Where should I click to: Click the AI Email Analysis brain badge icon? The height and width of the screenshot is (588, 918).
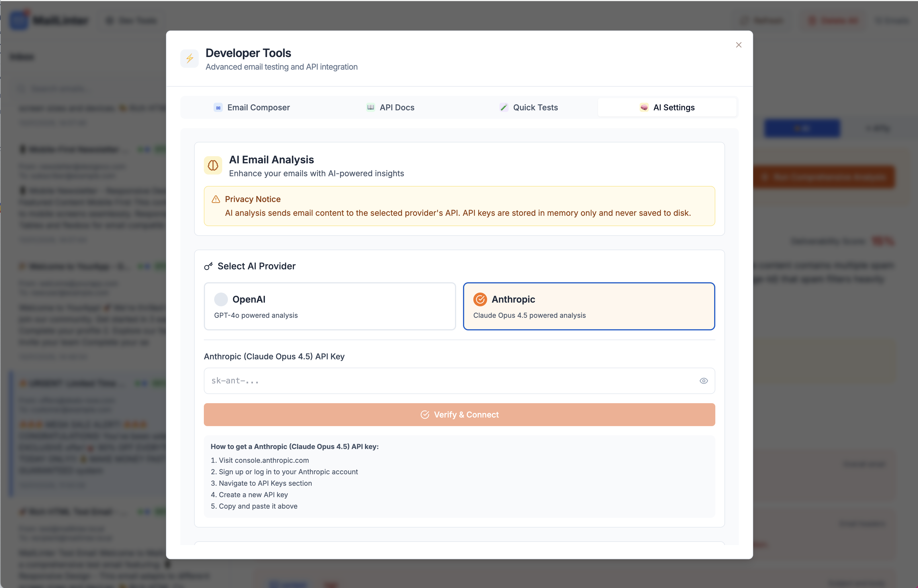pyautogui.click(x=213, y=165)
